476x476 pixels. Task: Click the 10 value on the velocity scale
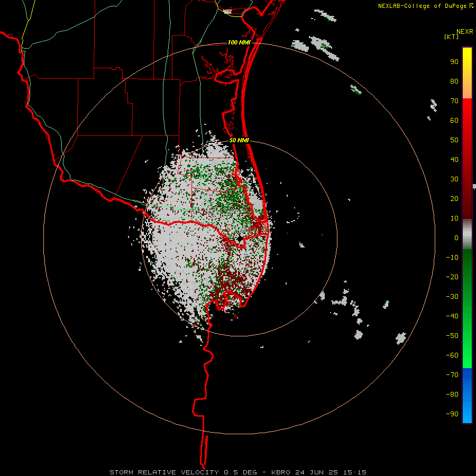[454, 218]
